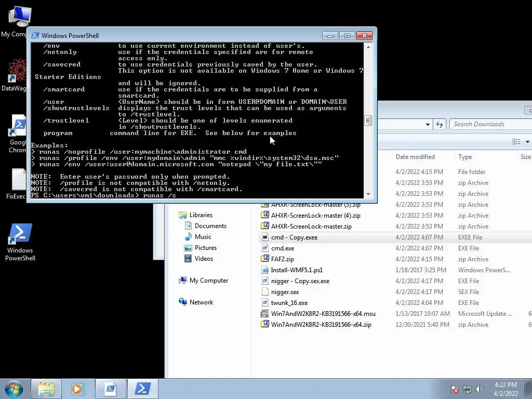The height and width of the screenshot is (399, 532).
Task: Open the Action Center flag in tray
Action: point(454,390)
